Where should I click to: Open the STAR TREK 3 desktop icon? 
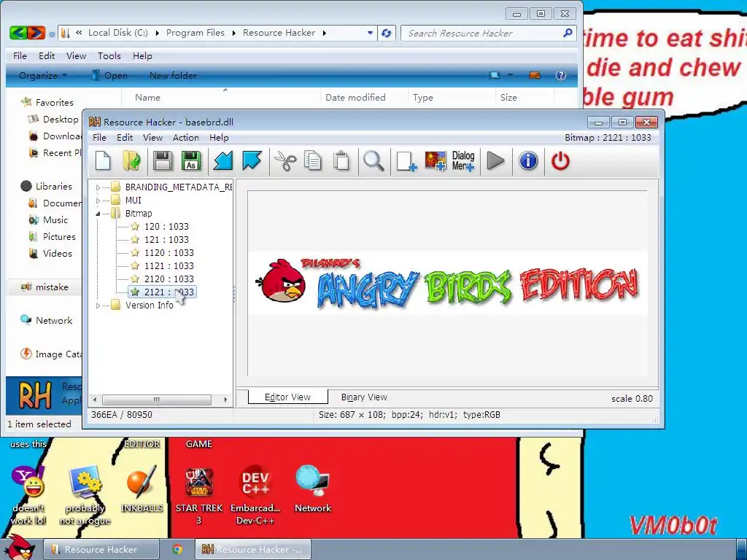(198, 495)
